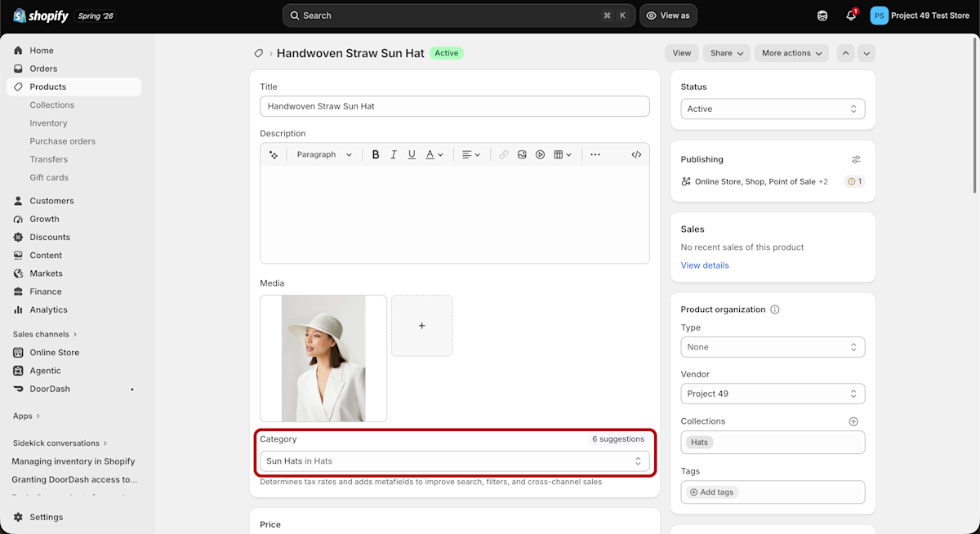Open the Status dropdown set to Active
Viewport: 980px width, 534px height.
(773, 109)
